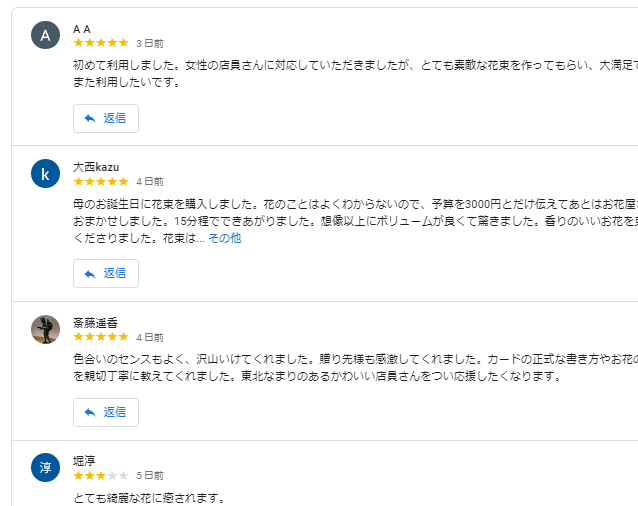Click the five-star rating on 大西kazu's review
Screen dimensions: 638x506
point(101,181)
